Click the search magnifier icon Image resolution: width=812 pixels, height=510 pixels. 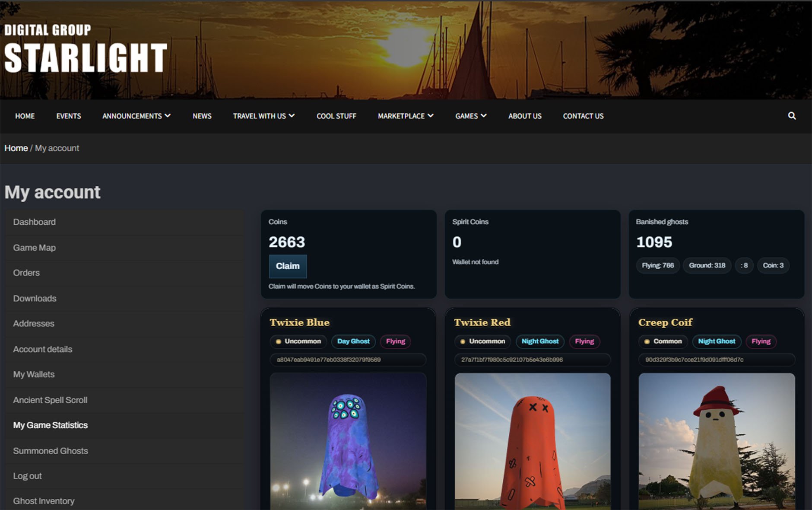(792, 116)
